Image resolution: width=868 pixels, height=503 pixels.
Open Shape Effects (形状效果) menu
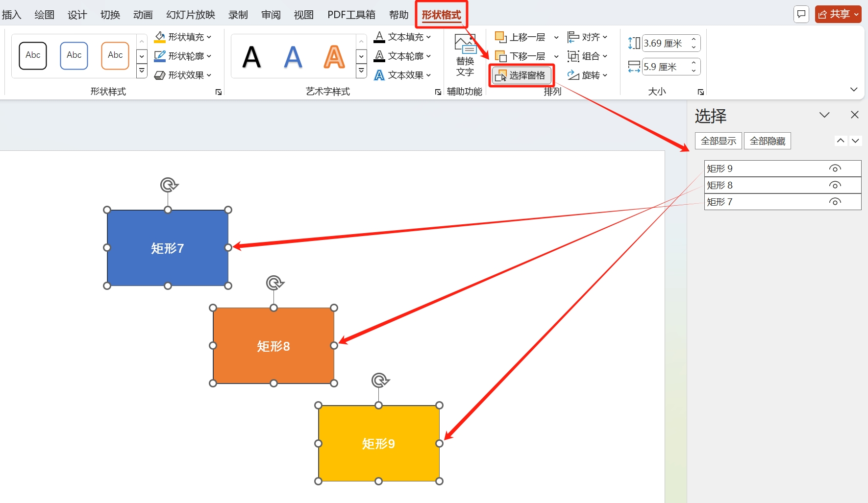point(183,75)
